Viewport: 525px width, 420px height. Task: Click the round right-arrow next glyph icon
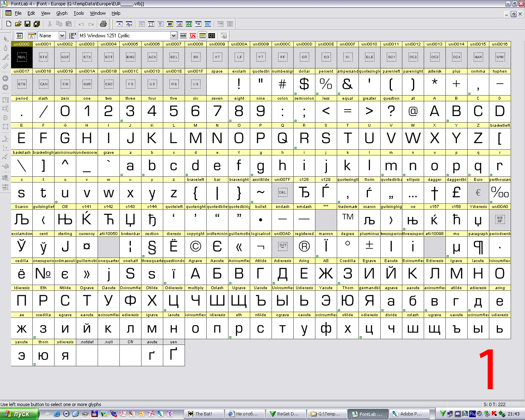click(5, 87)
